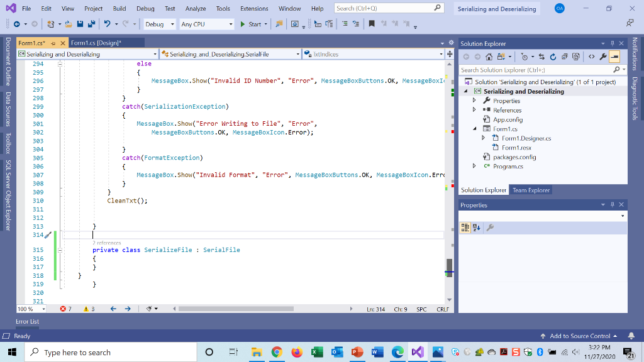
Task: Toggle the 7 Errors filter
Action: 66,309
